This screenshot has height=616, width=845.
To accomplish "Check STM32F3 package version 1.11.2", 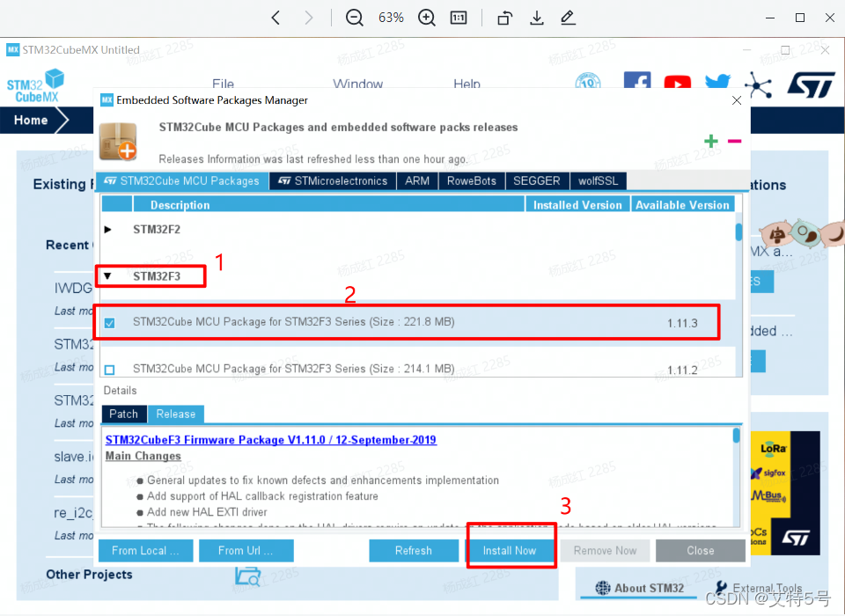I will pos(110,370).
